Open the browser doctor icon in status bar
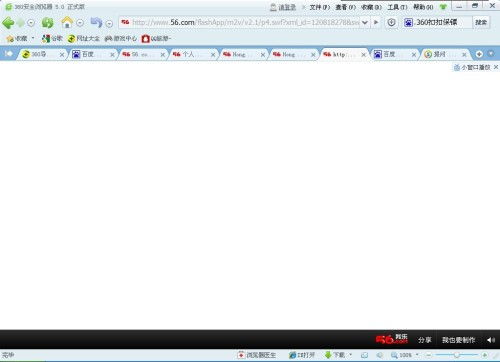The height and width of the screenshot is (362, 500). pyautogui.click(x=241, y=355)
